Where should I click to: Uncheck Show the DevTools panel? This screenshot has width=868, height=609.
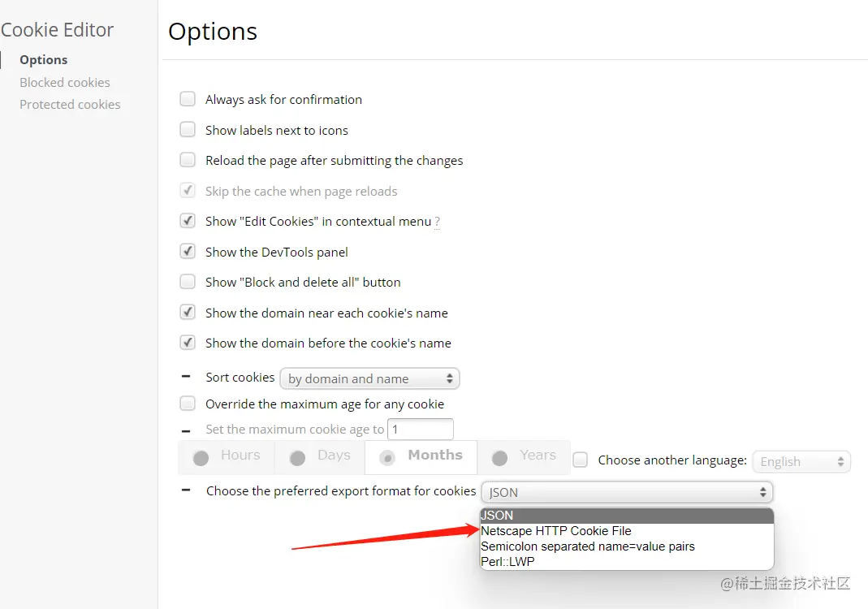pos(188,252)
